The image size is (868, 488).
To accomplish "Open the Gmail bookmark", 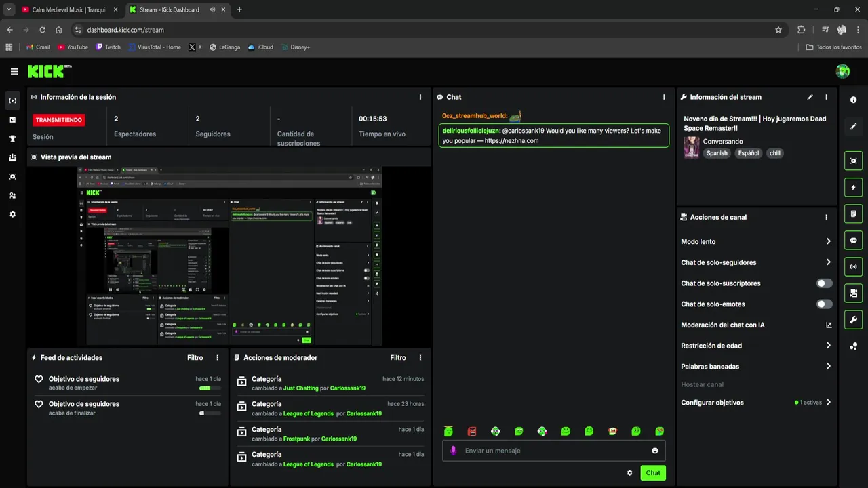I will 38,47.
